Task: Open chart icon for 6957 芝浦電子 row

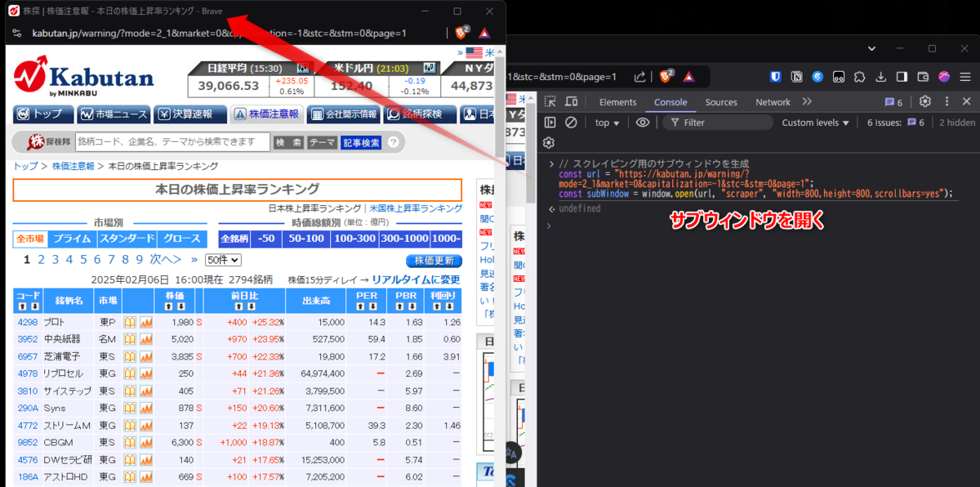Action: (x=146, y=356)
